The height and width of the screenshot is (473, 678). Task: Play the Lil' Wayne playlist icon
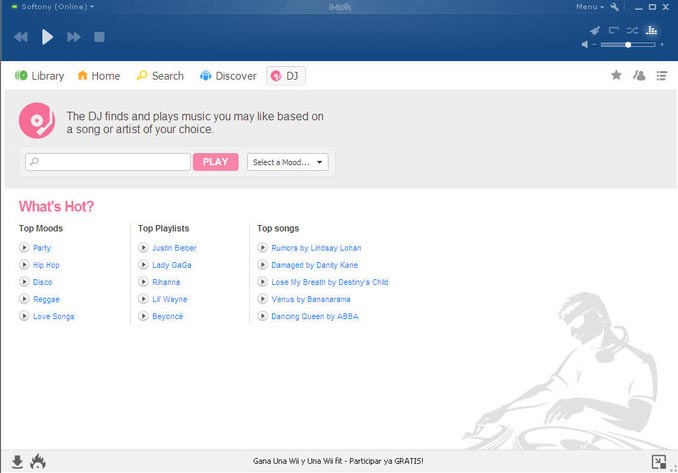pyautogui.click(x=143, y=299)
